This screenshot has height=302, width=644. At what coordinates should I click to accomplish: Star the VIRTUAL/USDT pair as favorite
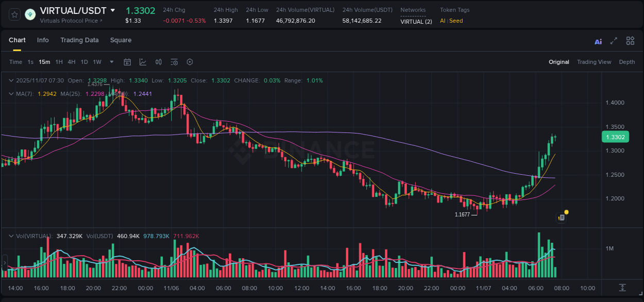pos(14,14)
